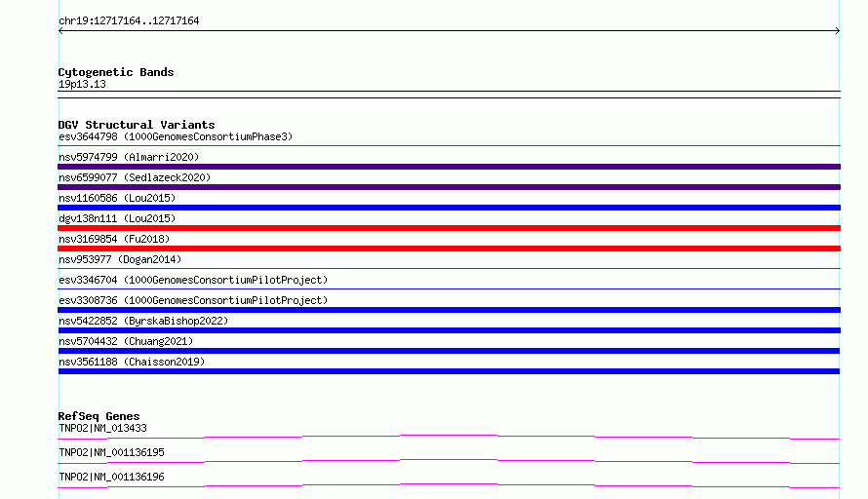Click the magenta gene line of NM_001136196

coord(449,485)
